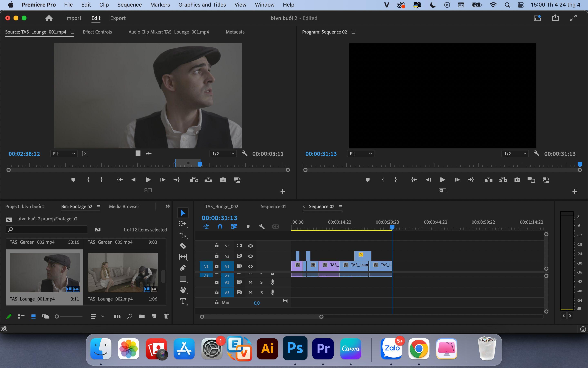Switch to Media Browser tab
Viewport: 588px width, 368px height.
click(124, 206)
